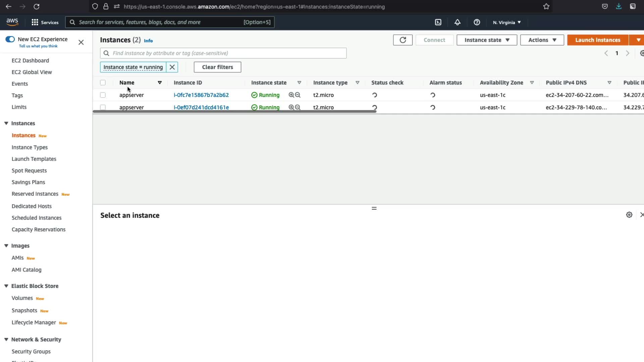Open the notifications bell
Screen dimensions: 644x362
pos(457,22)
